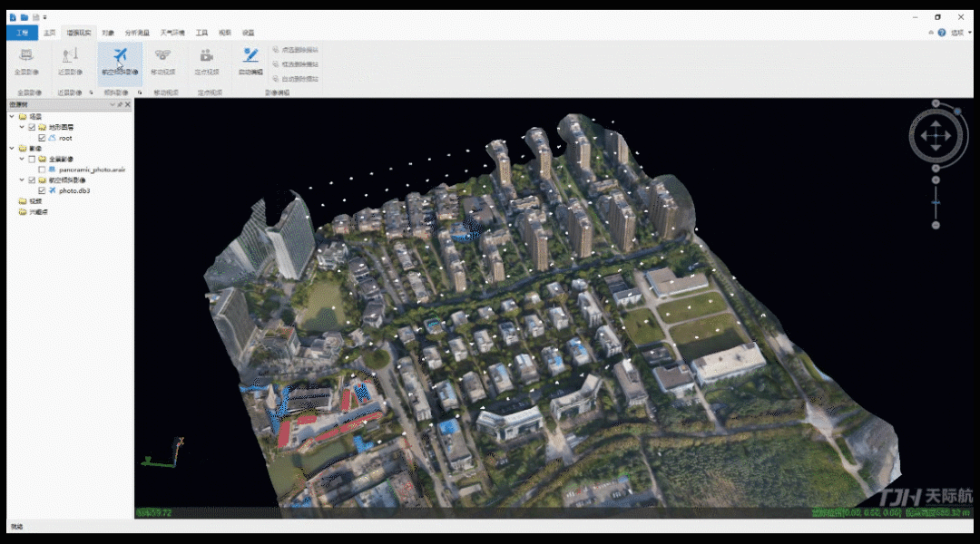Click the 点选删除照片 button
This screenshot has width=980, height=544.
[x=295, y=50]
